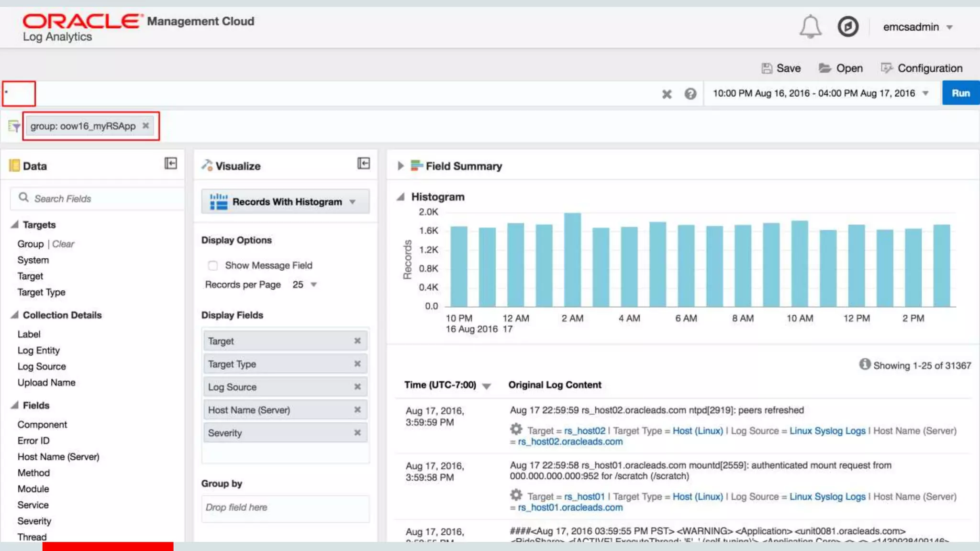The height and width of the screenshot is (551, 980).
Task: Collapse the Visualize panel using its icon
Action: pos(364,164)
